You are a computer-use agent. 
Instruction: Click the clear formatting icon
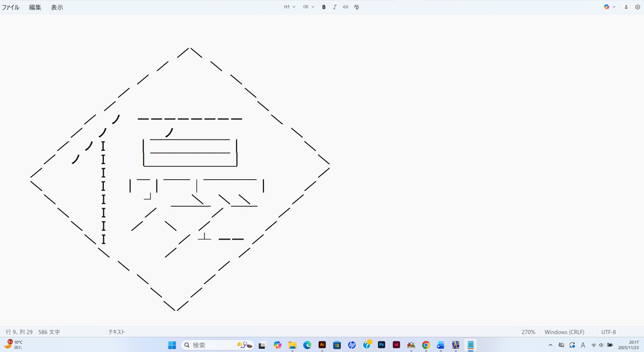point(356,7)
